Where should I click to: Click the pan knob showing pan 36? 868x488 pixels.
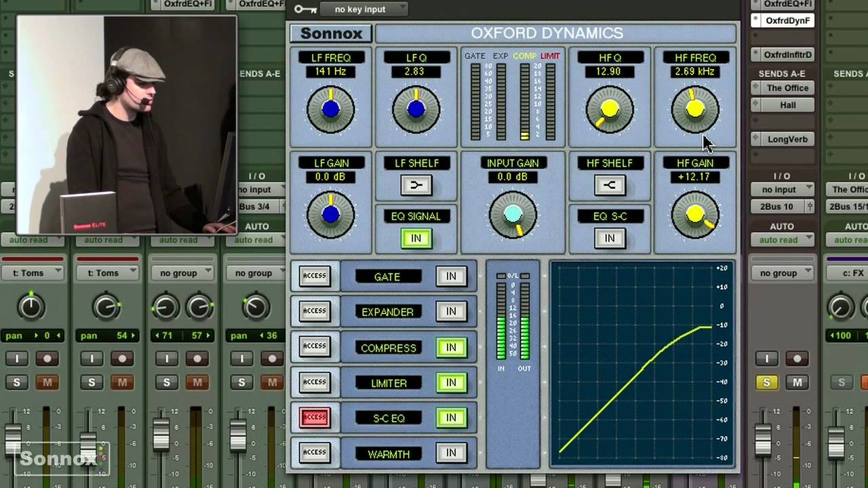tap(256, 307)
